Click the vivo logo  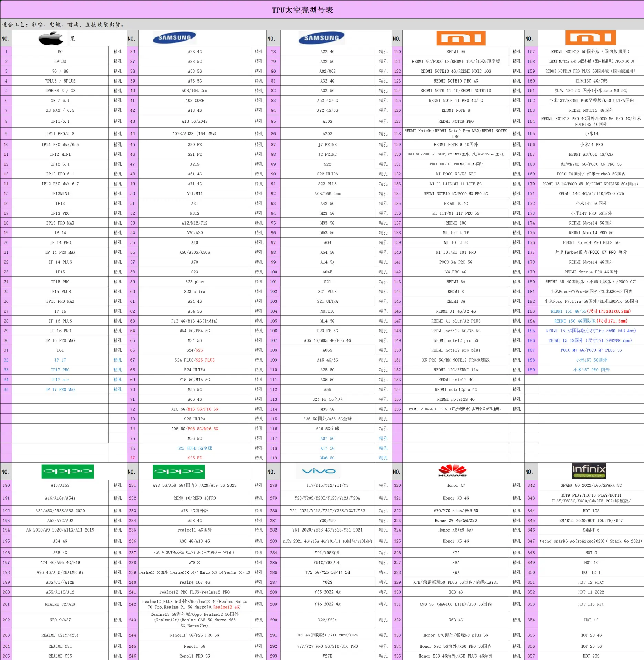tap(319, 471)
